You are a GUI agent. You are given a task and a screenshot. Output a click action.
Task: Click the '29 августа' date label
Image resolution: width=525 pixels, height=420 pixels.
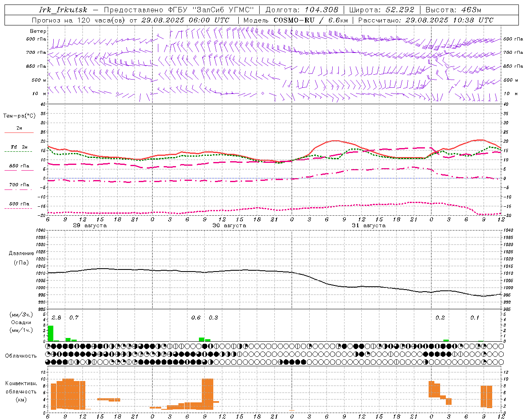click(x=90, y=226)
